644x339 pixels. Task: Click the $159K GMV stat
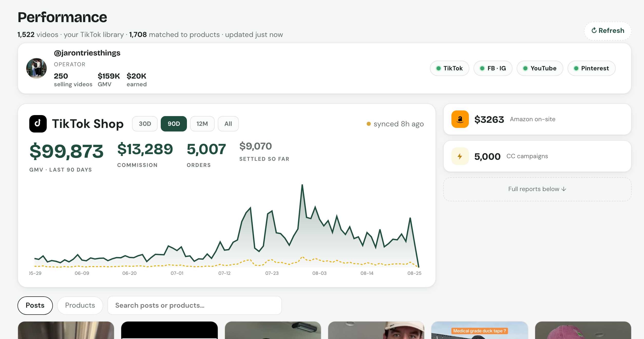point(109,80)
